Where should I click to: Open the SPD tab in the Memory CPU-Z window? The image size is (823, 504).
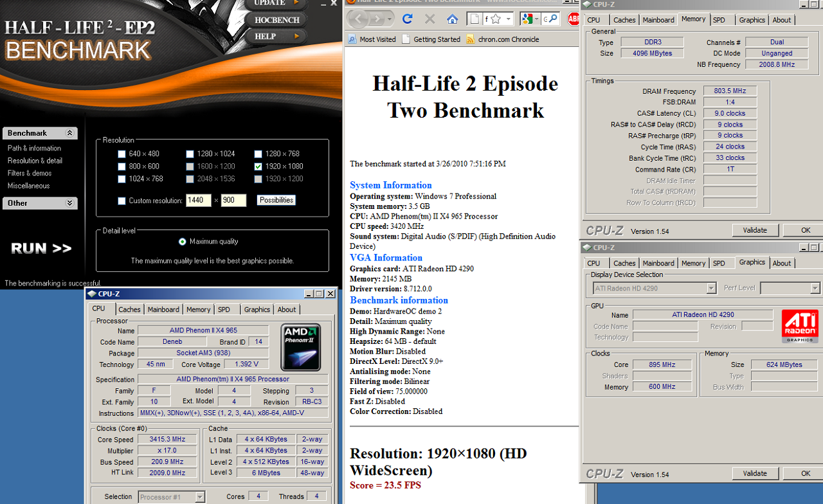[719, 20]
